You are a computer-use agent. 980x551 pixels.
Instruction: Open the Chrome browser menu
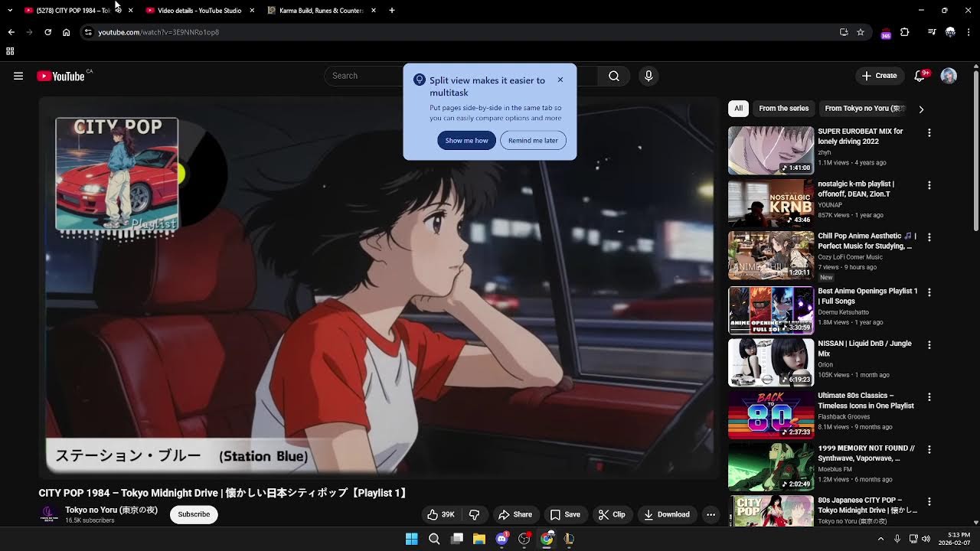pyautogui.click(x=969, y=32)
